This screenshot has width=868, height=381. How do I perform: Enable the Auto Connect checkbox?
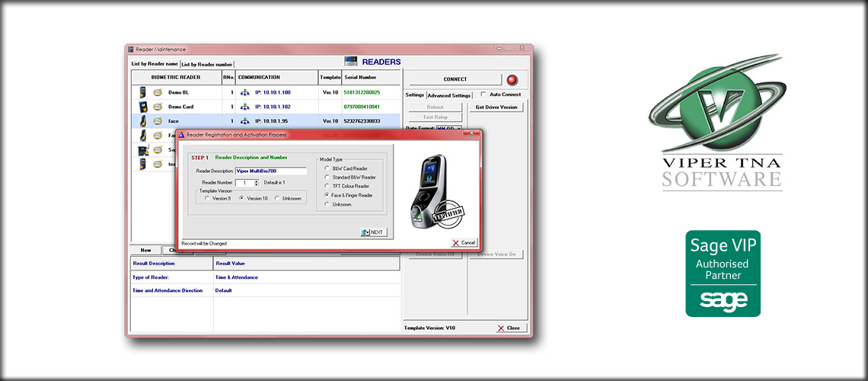(483, 94)
